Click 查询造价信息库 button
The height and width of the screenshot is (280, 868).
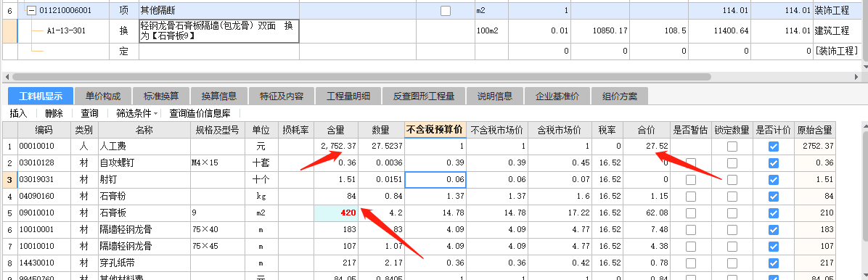[x=200, y=113]
